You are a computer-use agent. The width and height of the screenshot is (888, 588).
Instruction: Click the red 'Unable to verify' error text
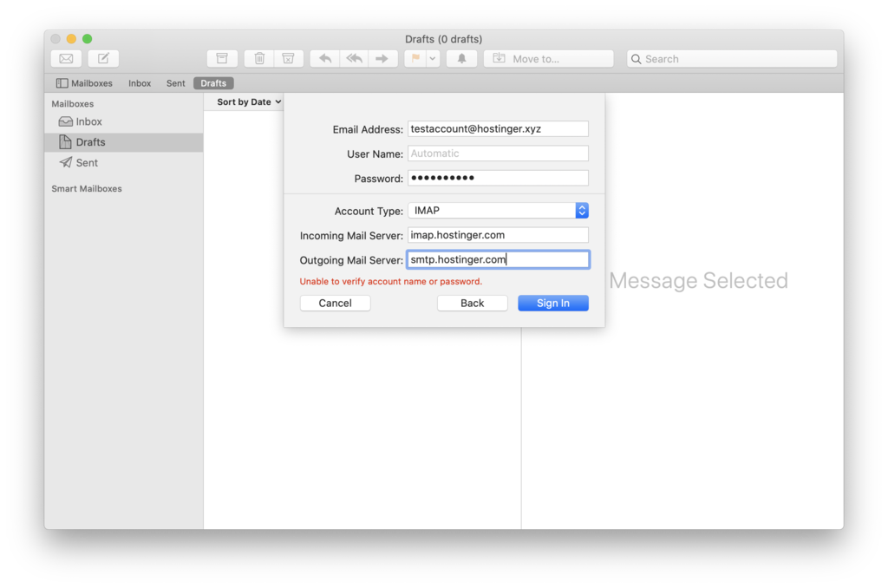[x=391, y=282]
